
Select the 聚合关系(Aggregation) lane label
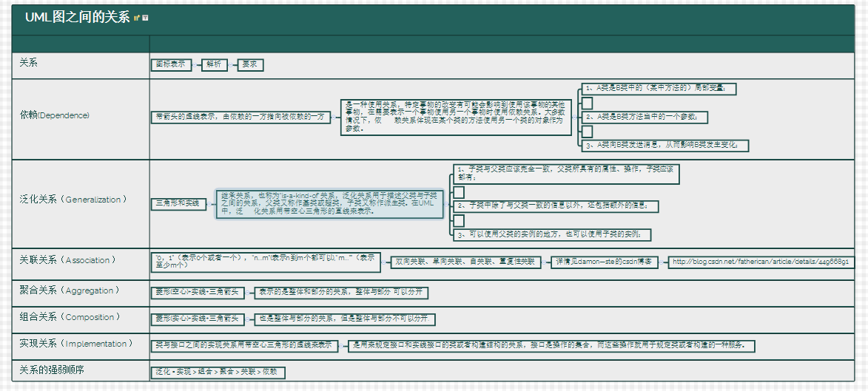pyautogui.click(x=70, y=290)
